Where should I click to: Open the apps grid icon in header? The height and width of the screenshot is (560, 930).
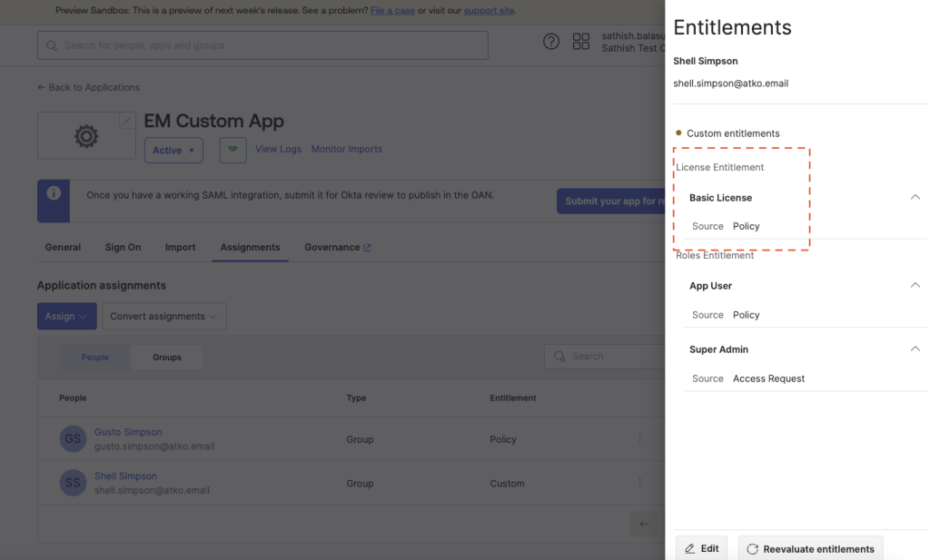click(581, 42)
